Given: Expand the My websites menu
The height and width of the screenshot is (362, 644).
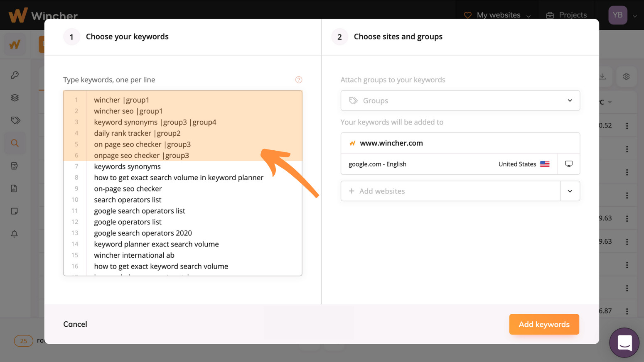Looking at the screenshot, I should 528,15.
